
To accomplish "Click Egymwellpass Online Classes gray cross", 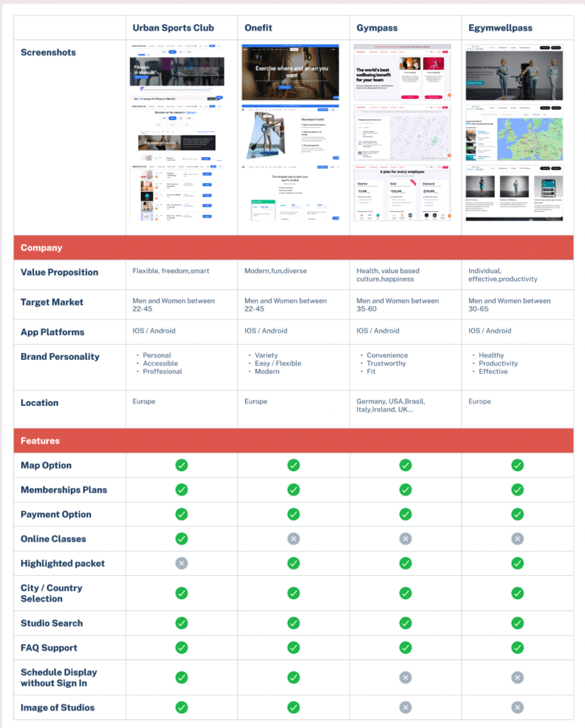I will coord(517,539).
